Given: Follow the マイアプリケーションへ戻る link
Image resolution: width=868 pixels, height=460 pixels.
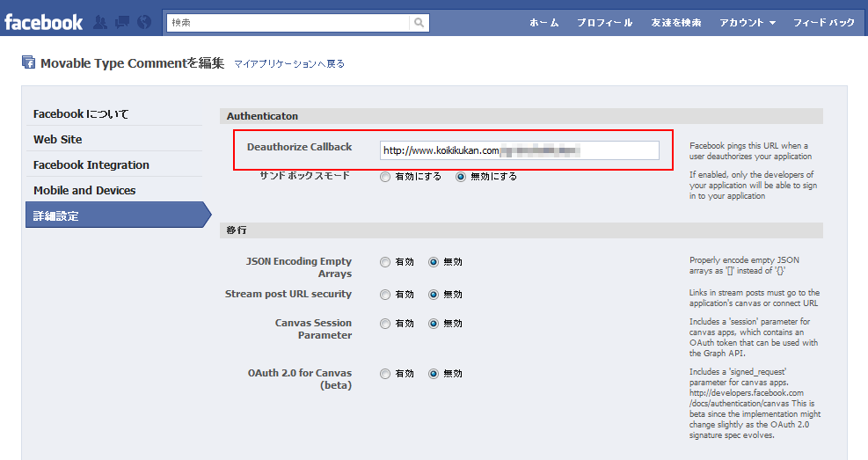Looking at the screenshot, I should [x=289, y=64].
